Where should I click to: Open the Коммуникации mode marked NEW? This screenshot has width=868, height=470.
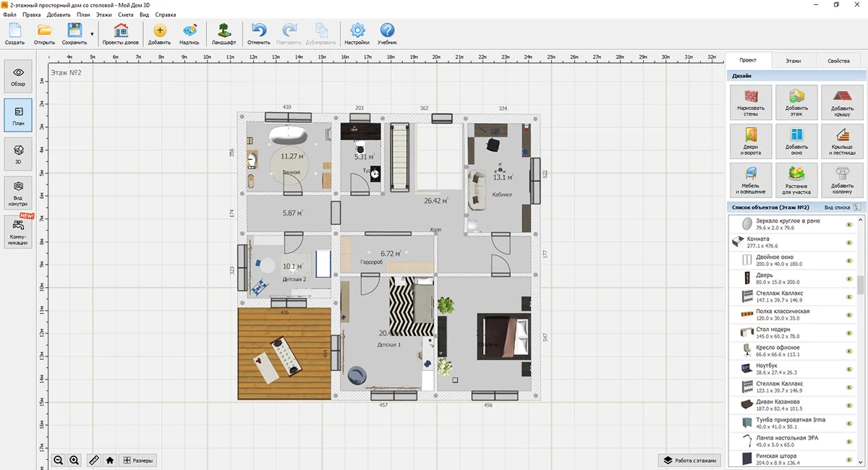coord(18,233)
